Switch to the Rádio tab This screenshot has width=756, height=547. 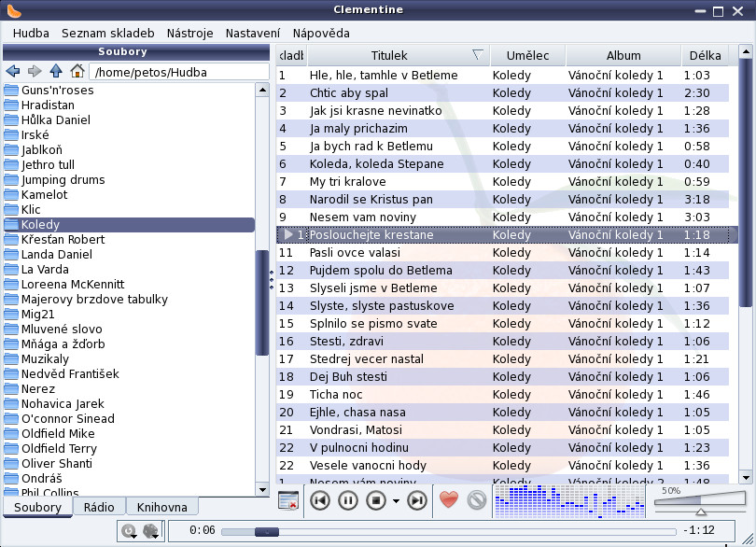pos(99,507)
